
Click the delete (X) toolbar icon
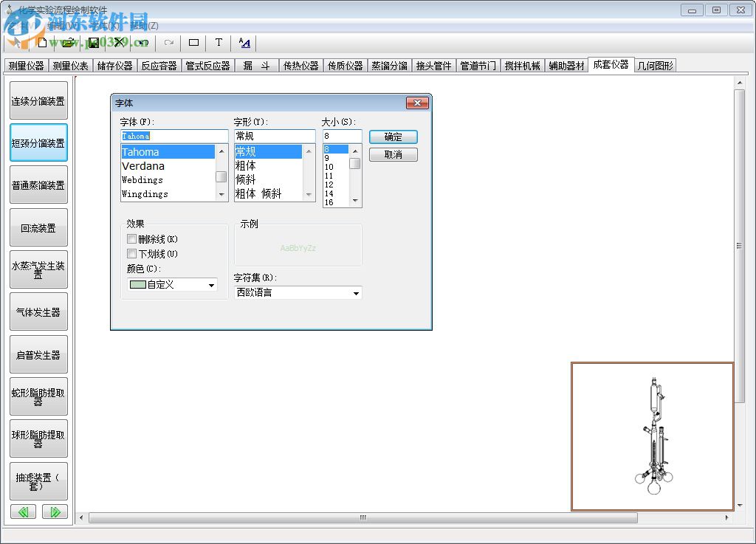pos(118,42)
